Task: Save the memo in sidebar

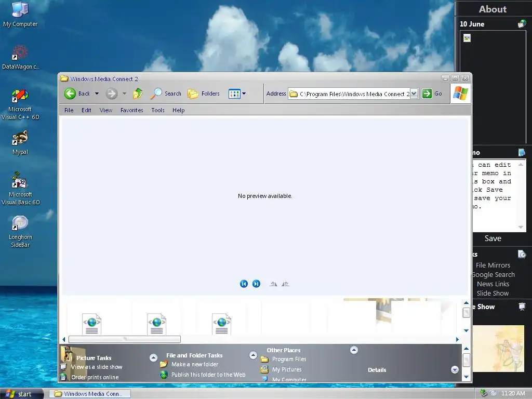Action: [493, 238]
